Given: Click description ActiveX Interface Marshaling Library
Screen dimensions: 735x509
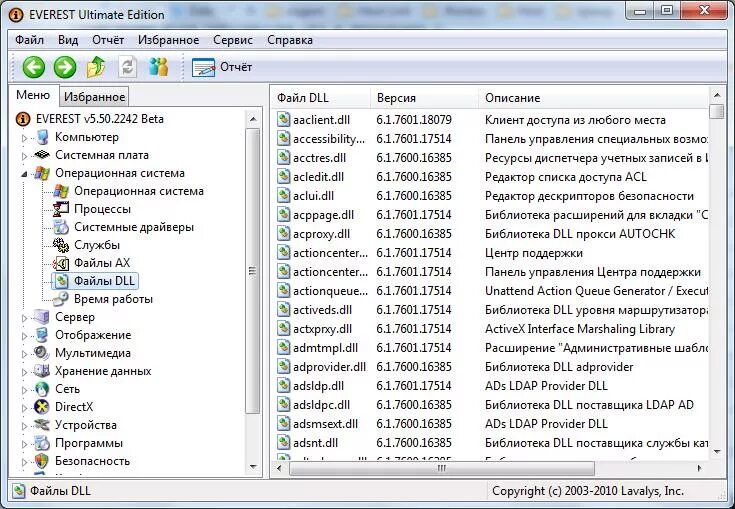Looking at the screenshot, I should pos(580,329).
